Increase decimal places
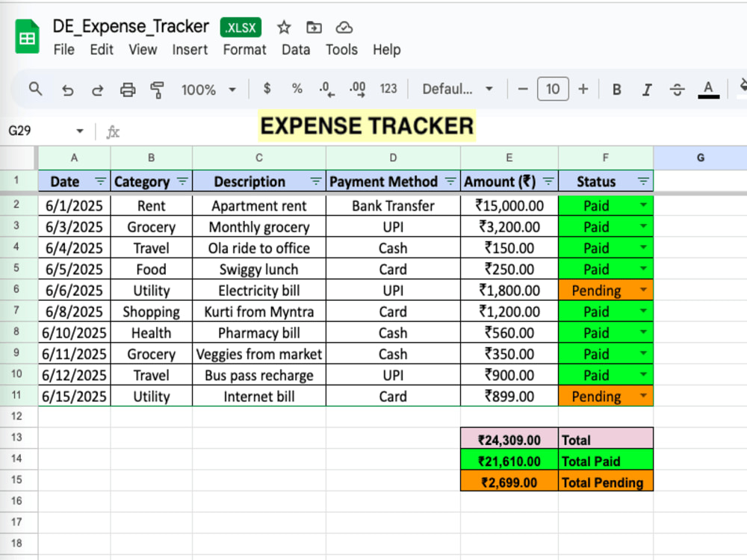The image size is (747, 560). click(x=357, y=89)
